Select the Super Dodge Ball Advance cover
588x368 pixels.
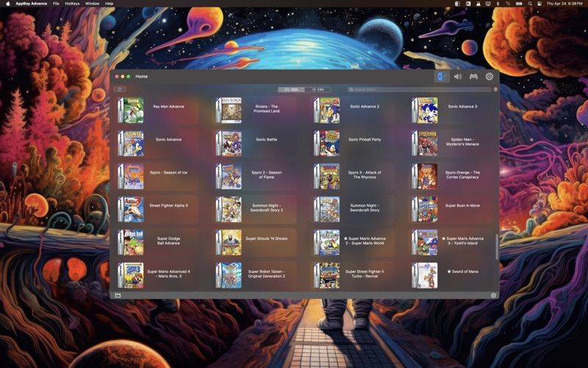pos(131,243)
